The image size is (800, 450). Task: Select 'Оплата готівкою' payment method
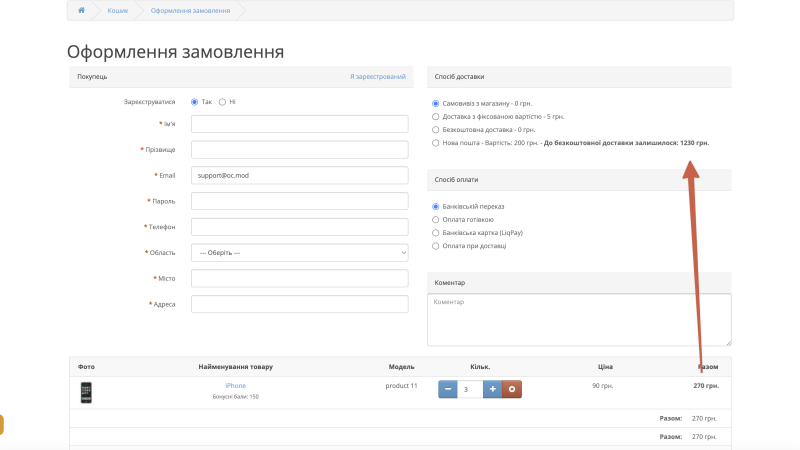click(435, 220)
